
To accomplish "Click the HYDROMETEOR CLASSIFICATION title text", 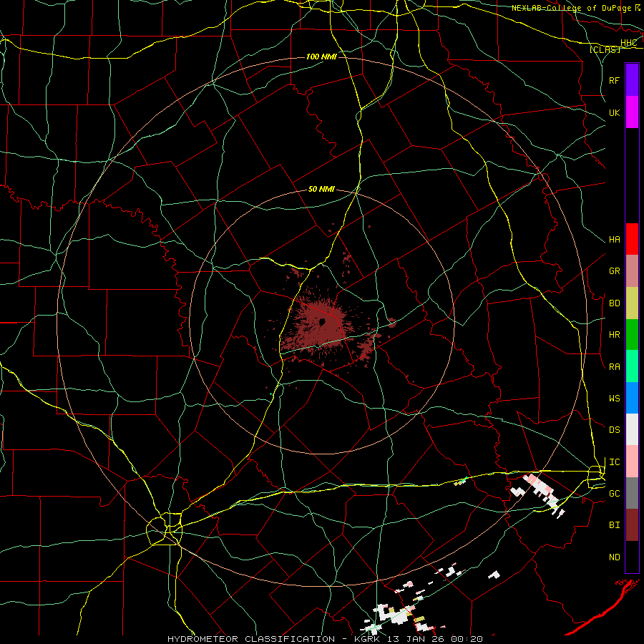I will [251, 639].
